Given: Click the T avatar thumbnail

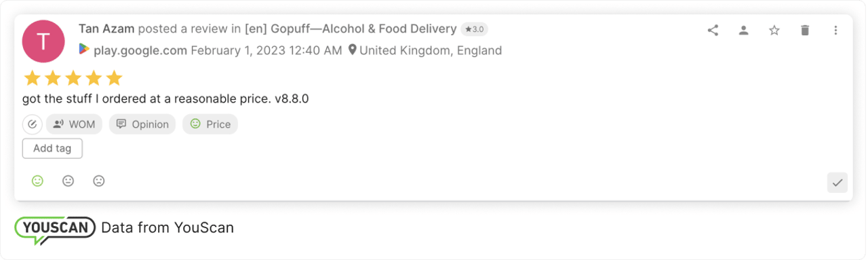Looking at the screenshot, I should point(43,41).
